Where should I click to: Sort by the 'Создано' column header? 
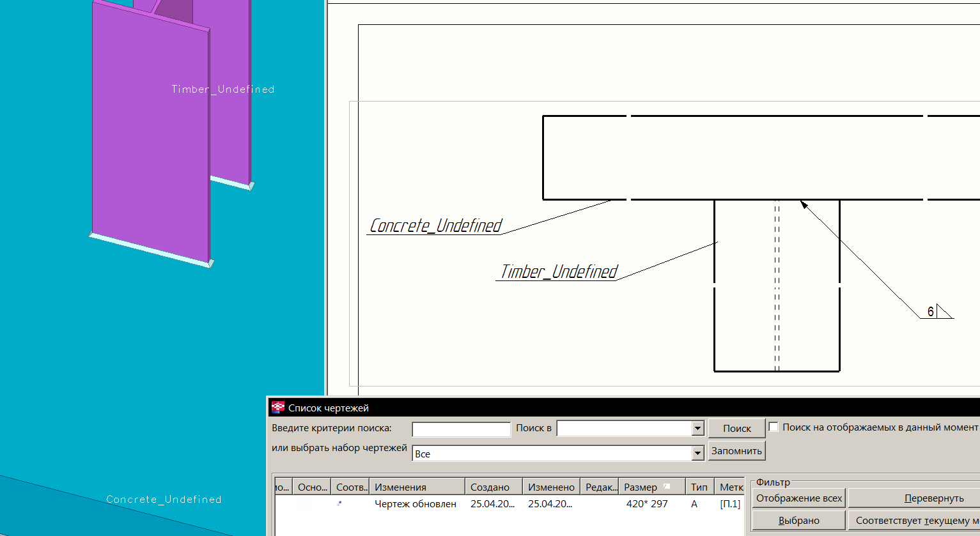click(x=493, y=487)
